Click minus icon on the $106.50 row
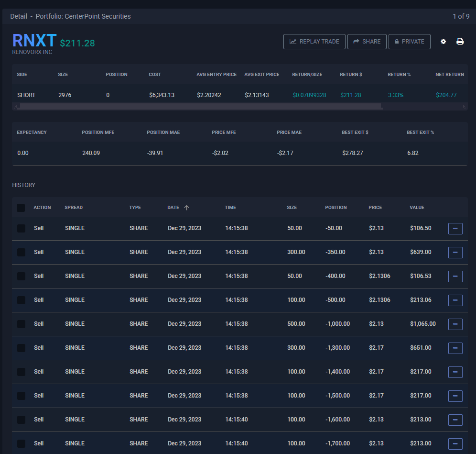 point(455,229)
